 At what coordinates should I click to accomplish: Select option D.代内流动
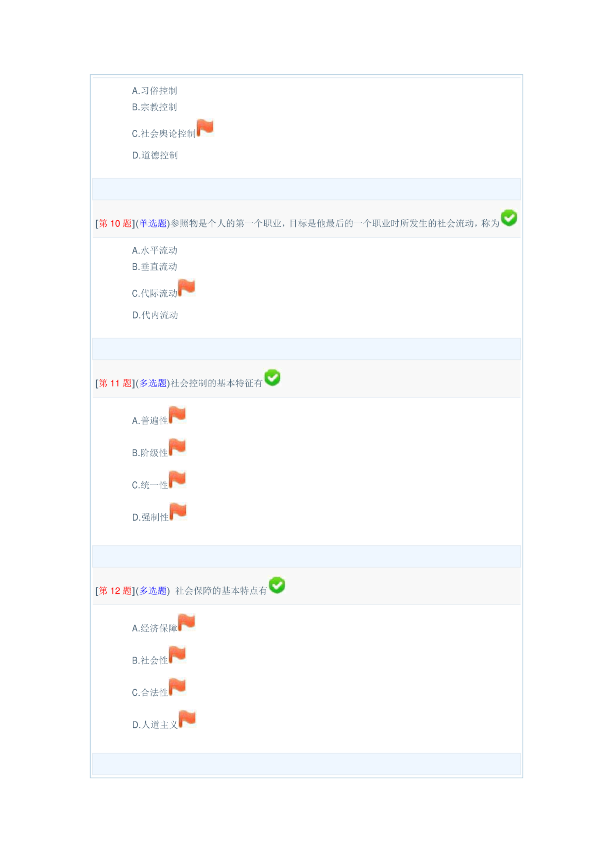[155, 315]
